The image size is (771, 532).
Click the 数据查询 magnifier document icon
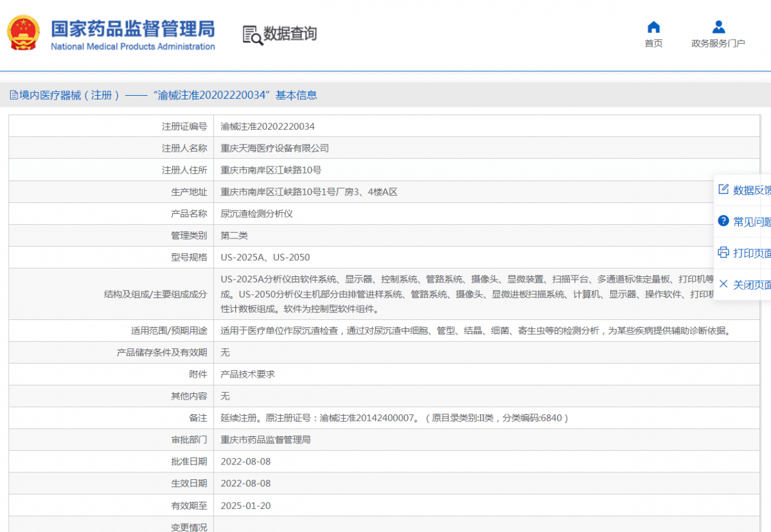click(253, 35)
